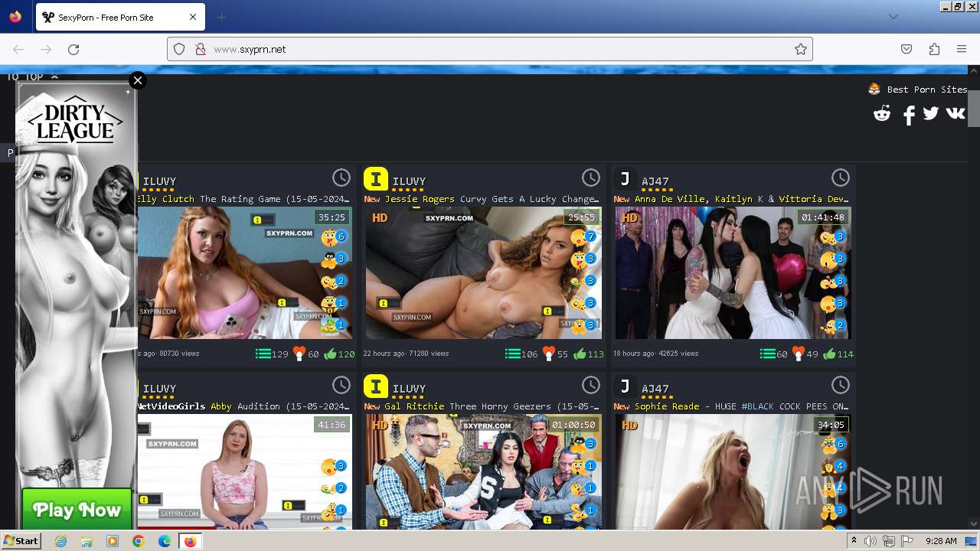Show hidden tray icons arrow
Screen dimensions: 980x551
coord(854,541)
